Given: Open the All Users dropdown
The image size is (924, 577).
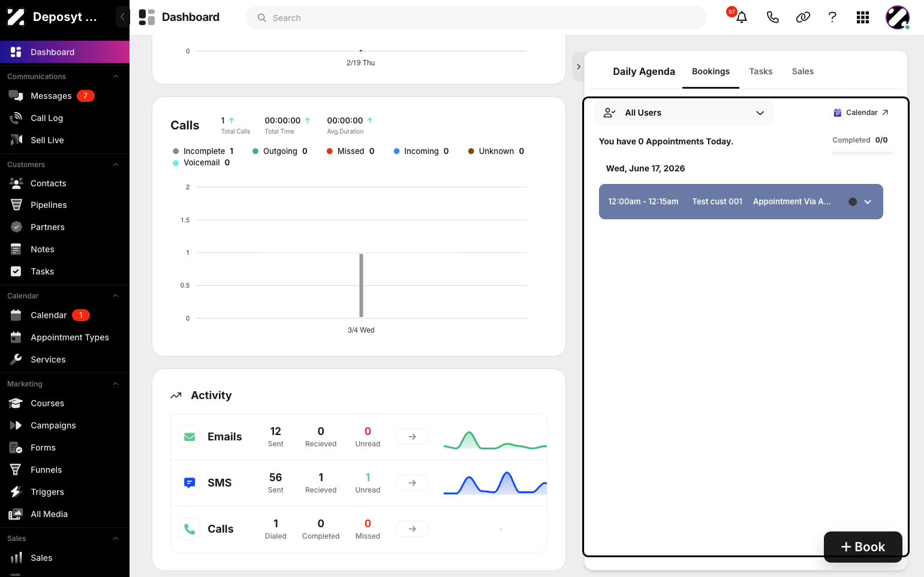Looking at the screenshot, I should (x=684, y=113).
